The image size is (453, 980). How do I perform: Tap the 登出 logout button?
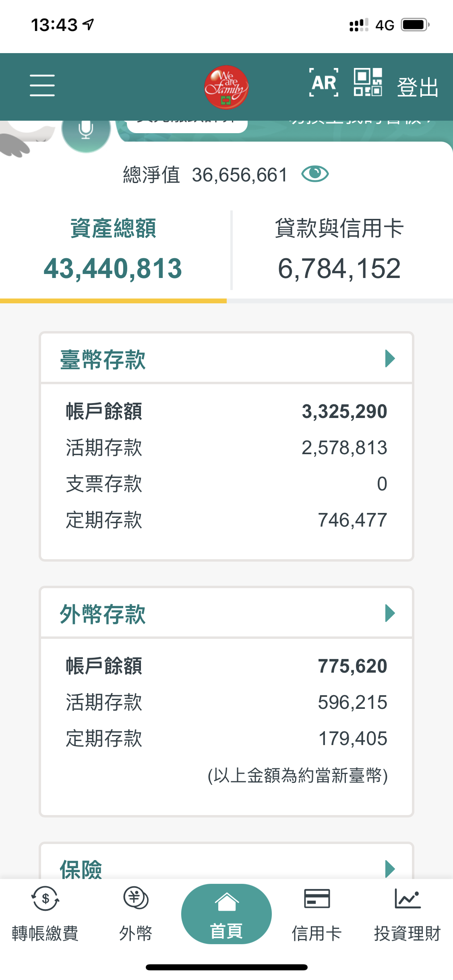pos(418,87)
